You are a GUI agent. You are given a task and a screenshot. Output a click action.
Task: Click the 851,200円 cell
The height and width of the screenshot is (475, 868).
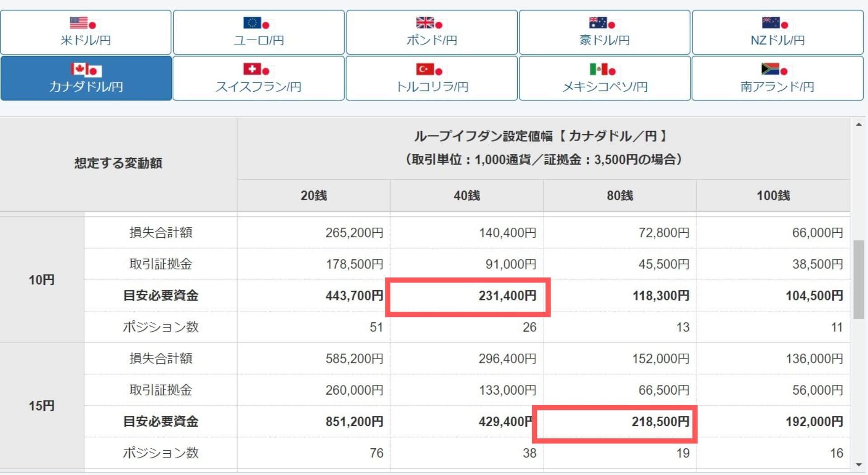click(x=314, y=421)
